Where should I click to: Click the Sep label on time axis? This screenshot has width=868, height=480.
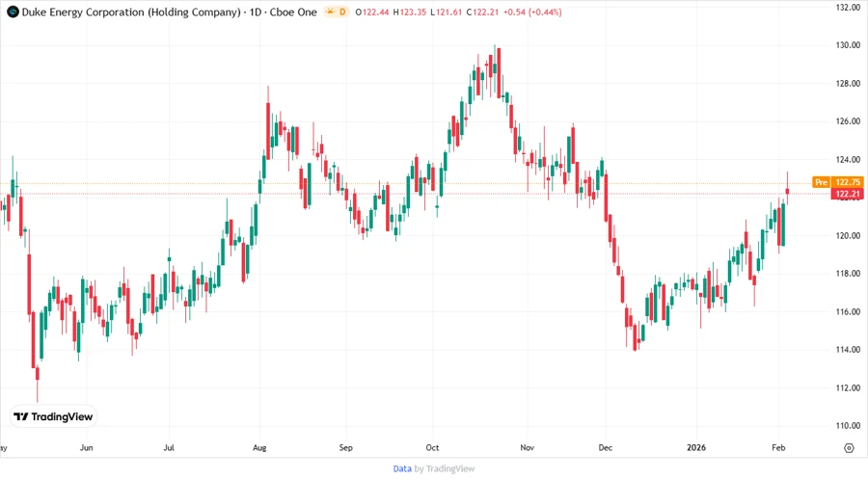346,447
